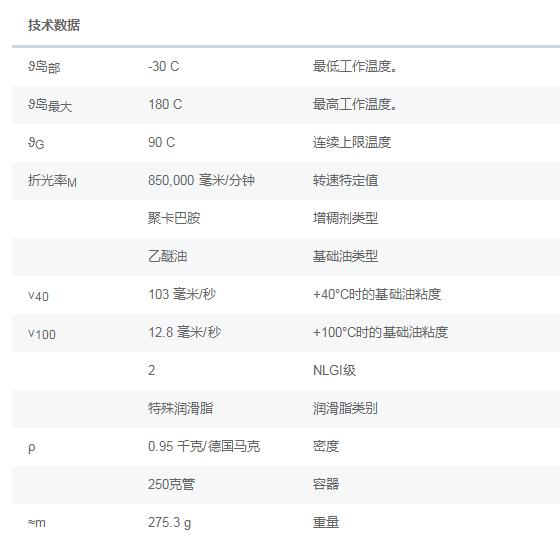Select the 乙醚油 base oil value
560x558 pixels.
tap(168, 256)
